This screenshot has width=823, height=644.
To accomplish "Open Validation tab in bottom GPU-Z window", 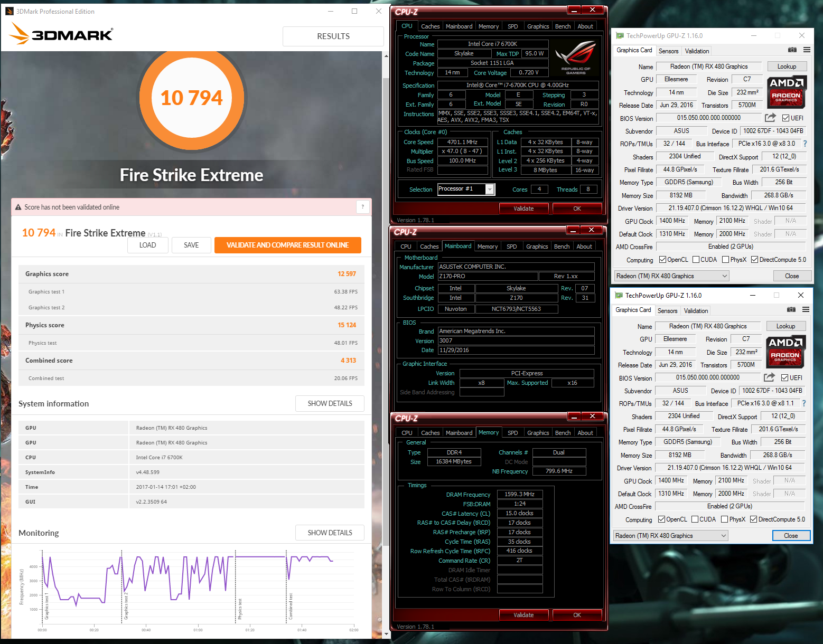I will pos(696,311).
